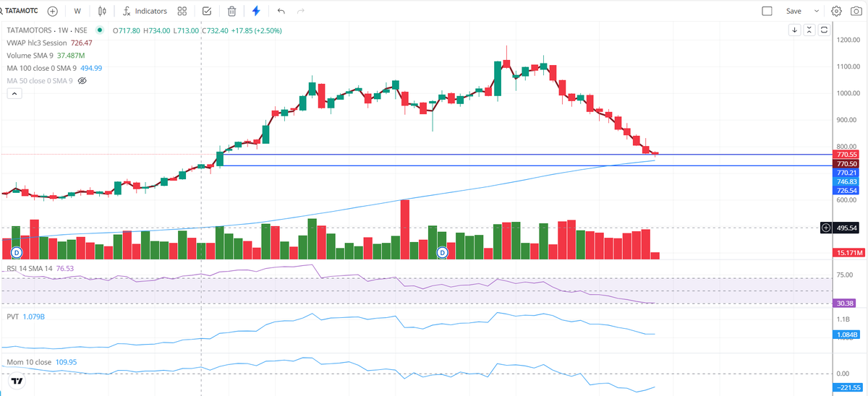Click the trash remove drawings icon

pos(231,11)
